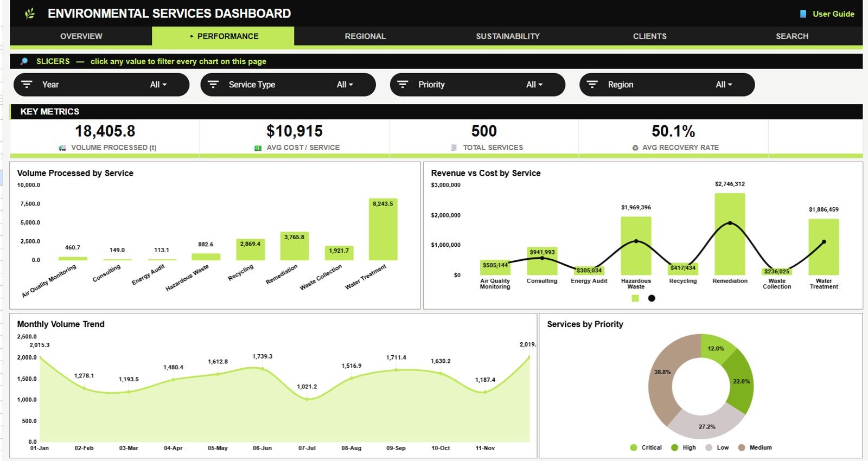Switch to the Clients tab
The width and height of the screenshot is (868, 461).
click(x=650, y=36)
